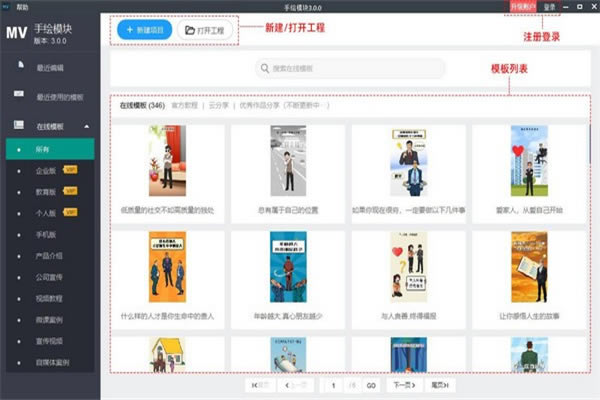Go to the next page 下一页
This screenshot has height=400, width=600.
(x=404, y=385)
